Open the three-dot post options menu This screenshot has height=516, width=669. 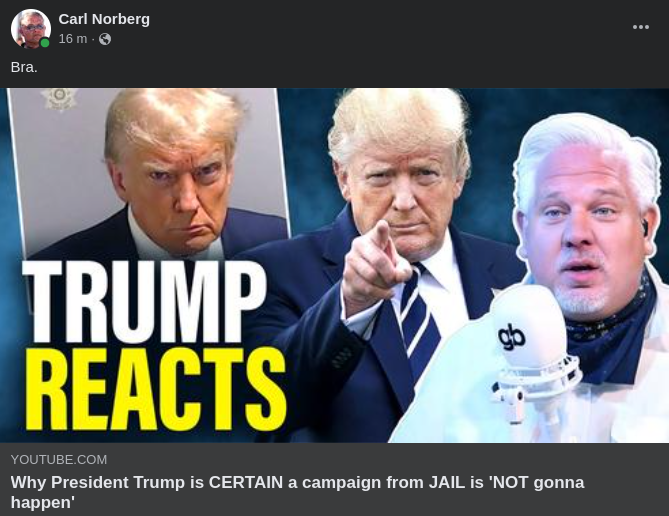[641, 27]
